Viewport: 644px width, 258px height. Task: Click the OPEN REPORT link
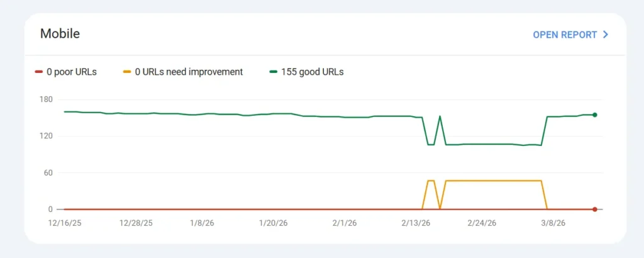point(564,35)
